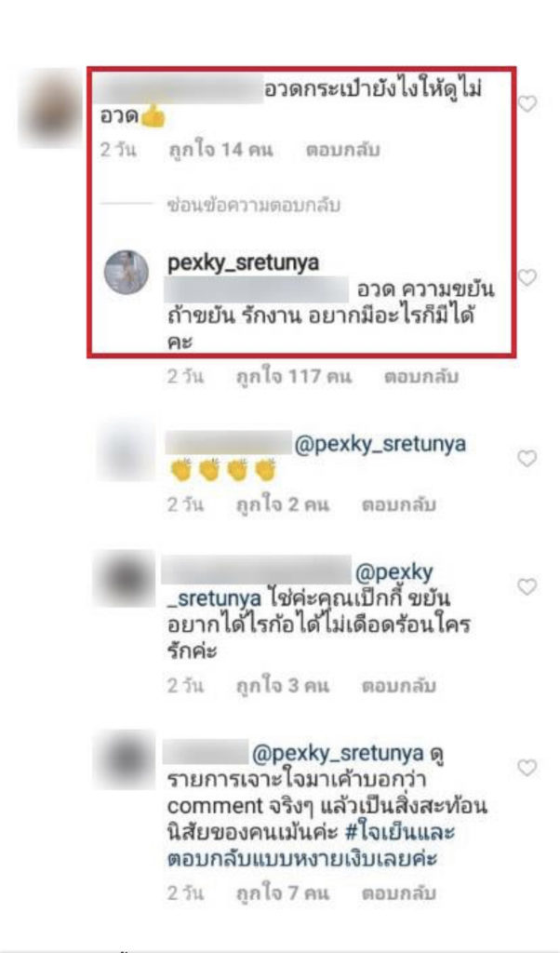Image resolution: width=560 pixels, height=953 pixels.
Task: Tap heart on pexky_sretunya's reply
Action: click(527, 277)
